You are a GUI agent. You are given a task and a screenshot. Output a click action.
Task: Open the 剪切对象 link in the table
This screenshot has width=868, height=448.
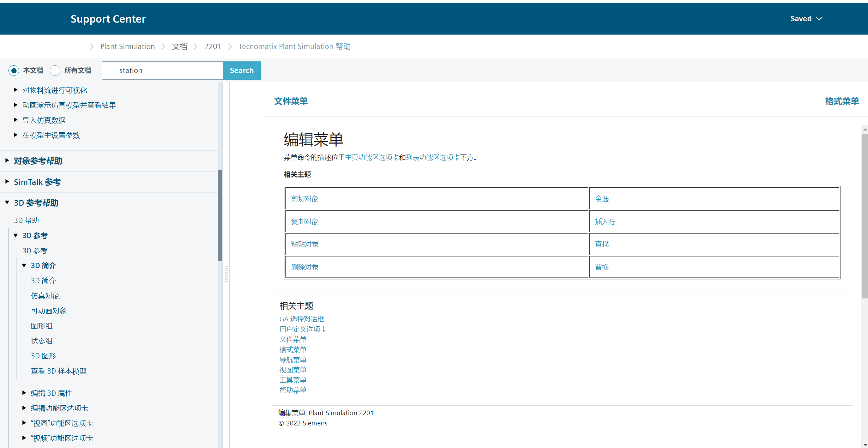coord(305,199)
